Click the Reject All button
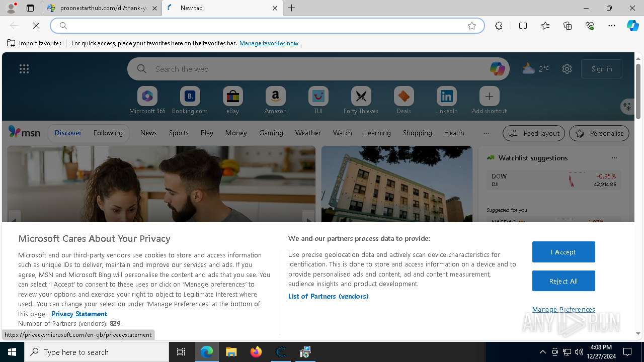644x362 pixels. (x=563, y=281)
